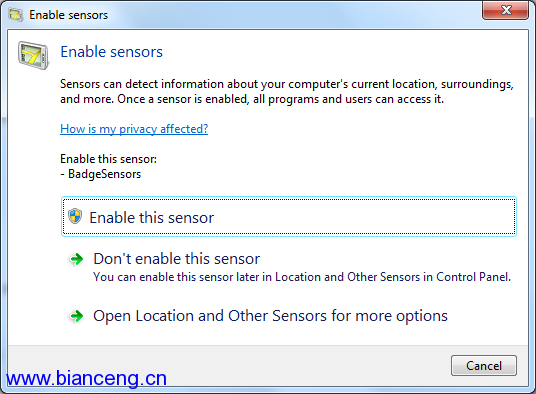536x394 pixels.
Task: Click green arrow beside Open Location and Other Sensors
Action: 77,316
